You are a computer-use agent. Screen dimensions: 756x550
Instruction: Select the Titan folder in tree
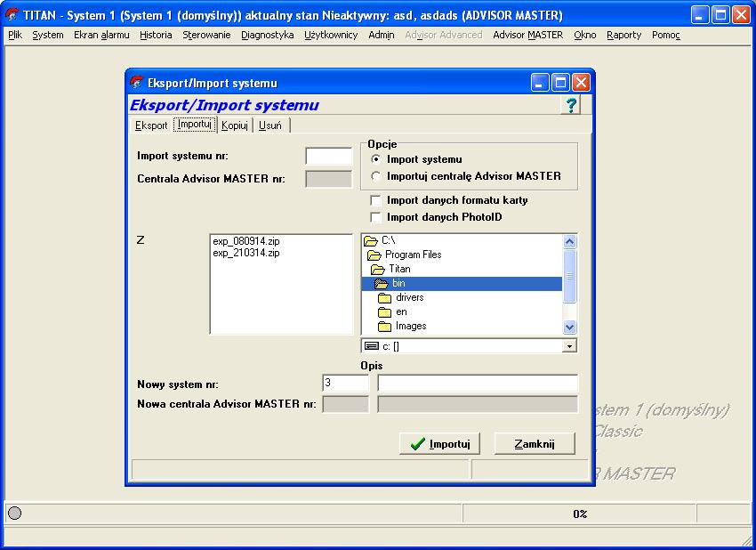click(x=399, y=269)
